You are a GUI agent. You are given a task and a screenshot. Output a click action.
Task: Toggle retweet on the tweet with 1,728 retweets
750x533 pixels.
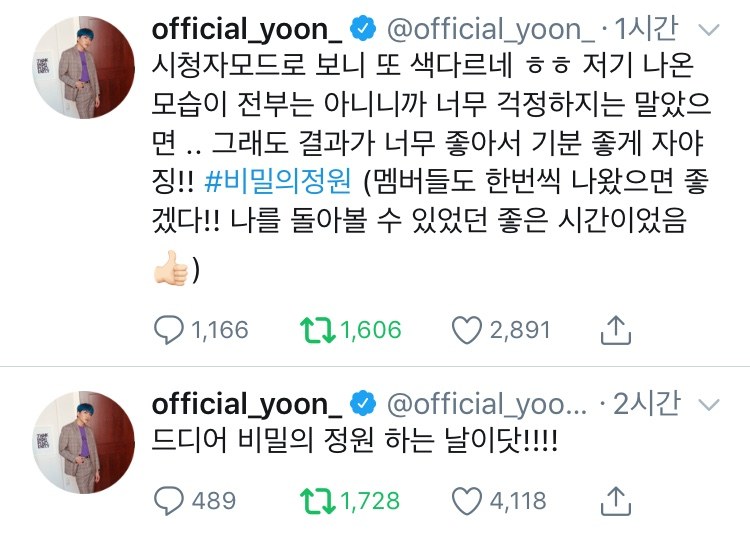[x=318, y=501]
